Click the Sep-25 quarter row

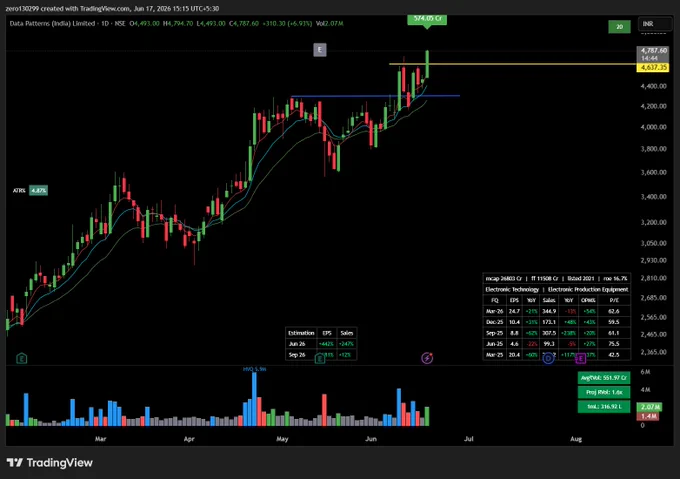point(556,333)
